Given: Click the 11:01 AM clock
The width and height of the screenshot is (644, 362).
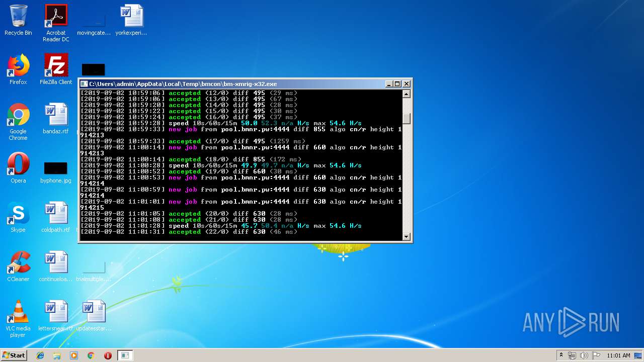Looking at the screenshot, I should tap(618, 355).
